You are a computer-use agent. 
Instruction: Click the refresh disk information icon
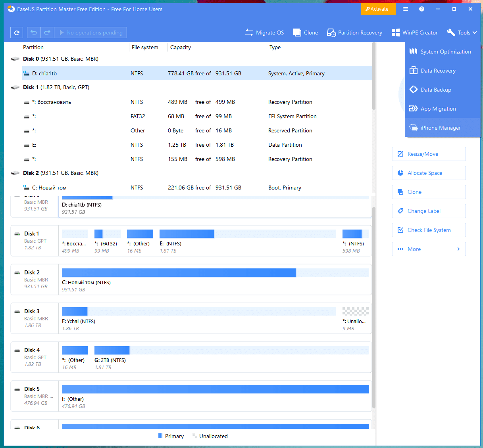coord(17,33)
